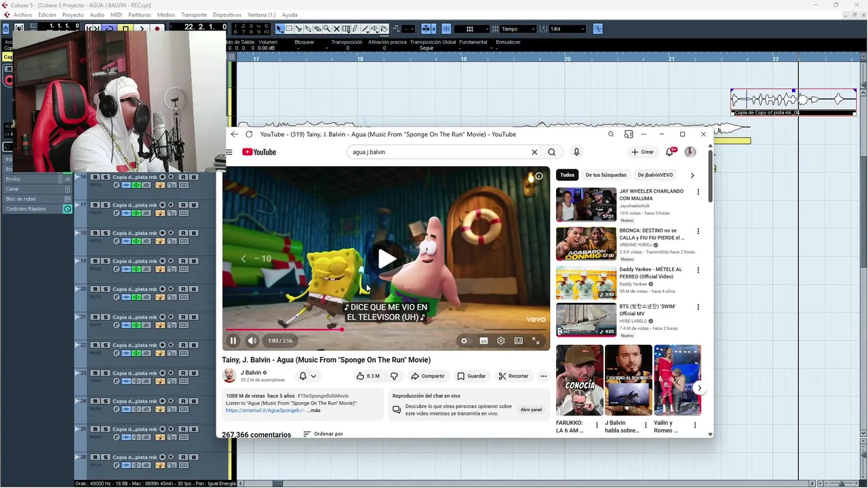Image resolution: width=868 pixels, height=488 pixels.
Task: Record-enable track 18
Action: point(162,233)
